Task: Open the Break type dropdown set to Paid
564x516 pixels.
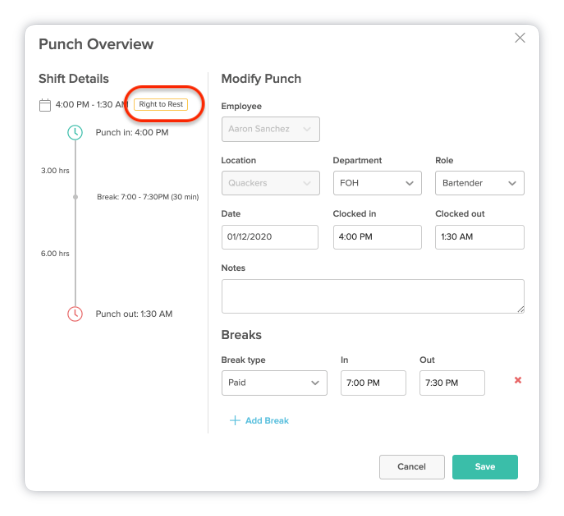Action: [x=274, y=383]
